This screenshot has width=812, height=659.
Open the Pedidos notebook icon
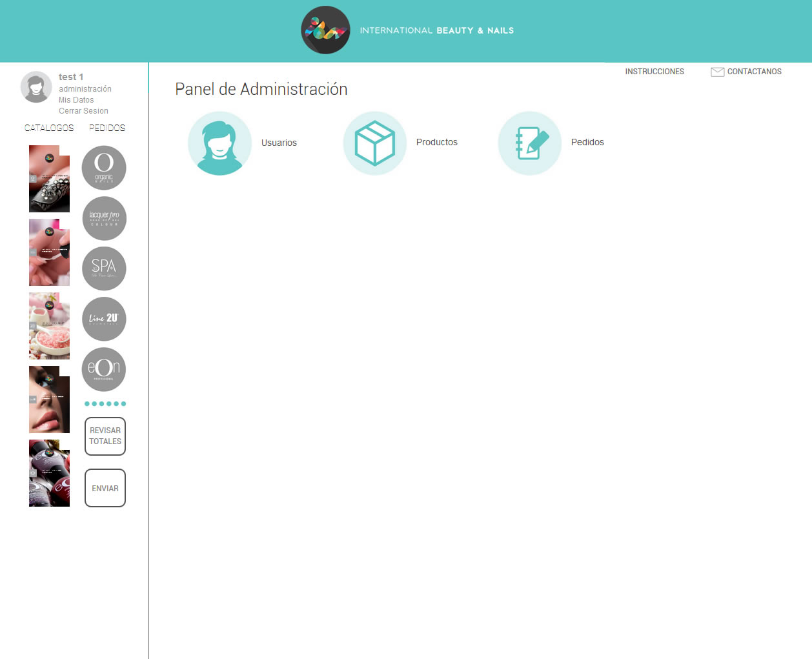click(529, 143)
